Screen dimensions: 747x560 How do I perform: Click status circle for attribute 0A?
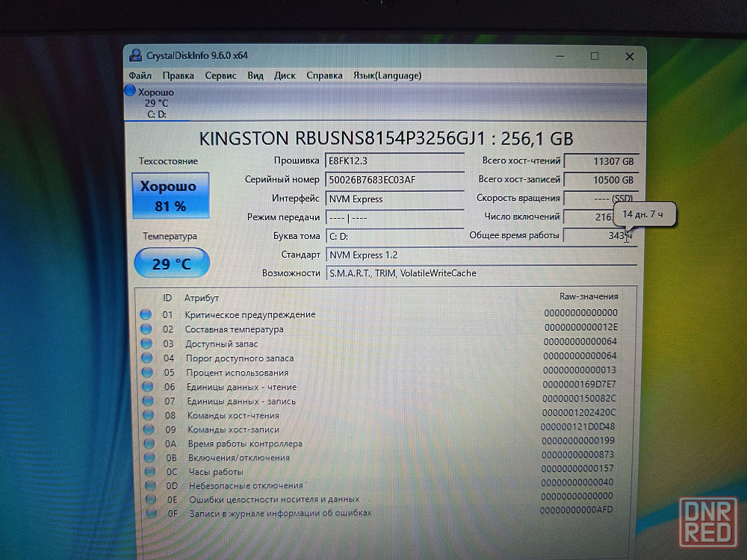(x=149, y=444)
